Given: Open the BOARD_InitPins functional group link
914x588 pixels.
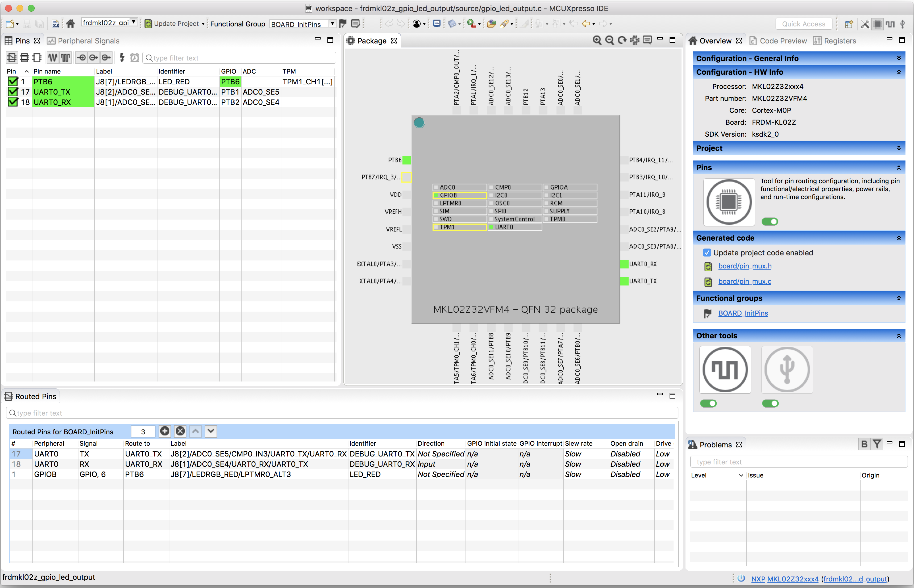Looking at the screenshot, I should tap(743, 313).
